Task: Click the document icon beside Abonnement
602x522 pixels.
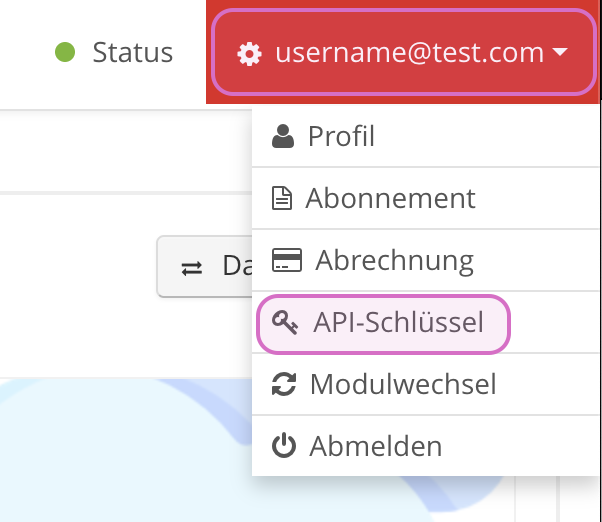Action: pyautogui.click(x=283, y=198)
